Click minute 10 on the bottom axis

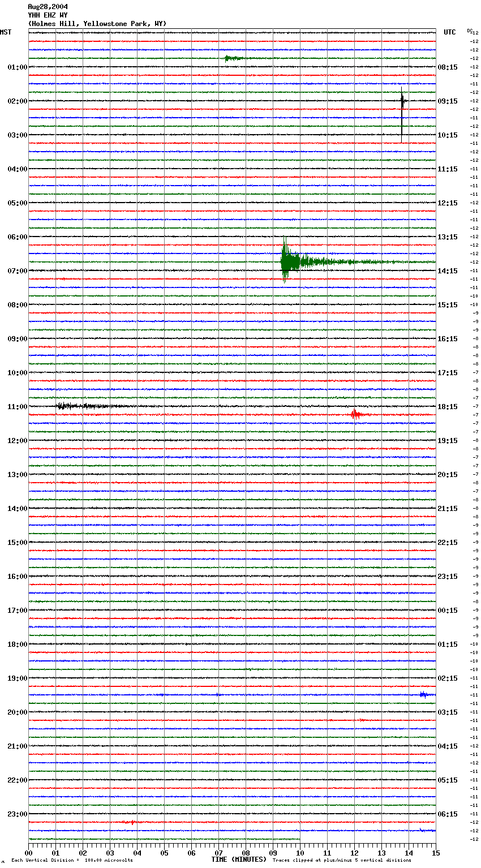[x=300, y=852]
